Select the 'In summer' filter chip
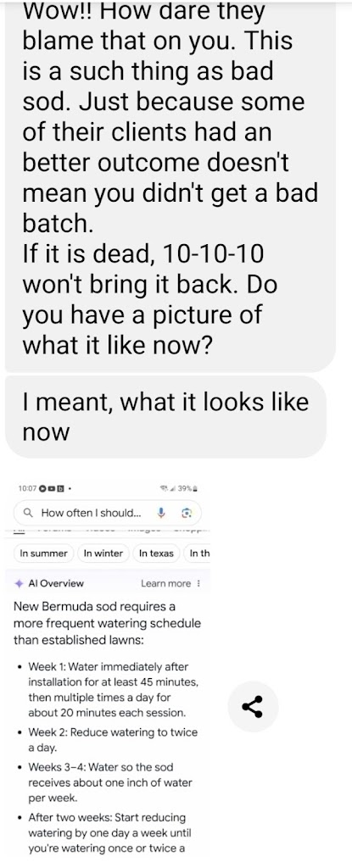The image size is (352, 868). pos(44,553)
